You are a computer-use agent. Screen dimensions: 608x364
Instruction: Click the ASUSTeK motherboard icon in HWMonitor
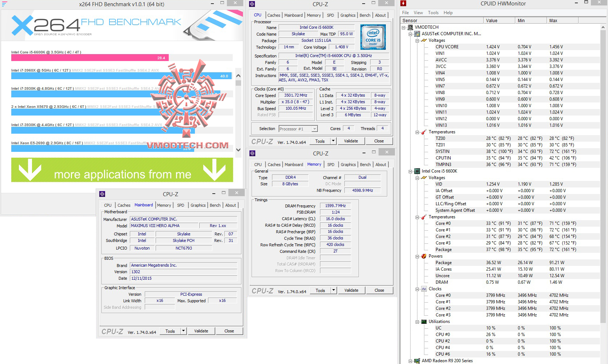[417, 34]
